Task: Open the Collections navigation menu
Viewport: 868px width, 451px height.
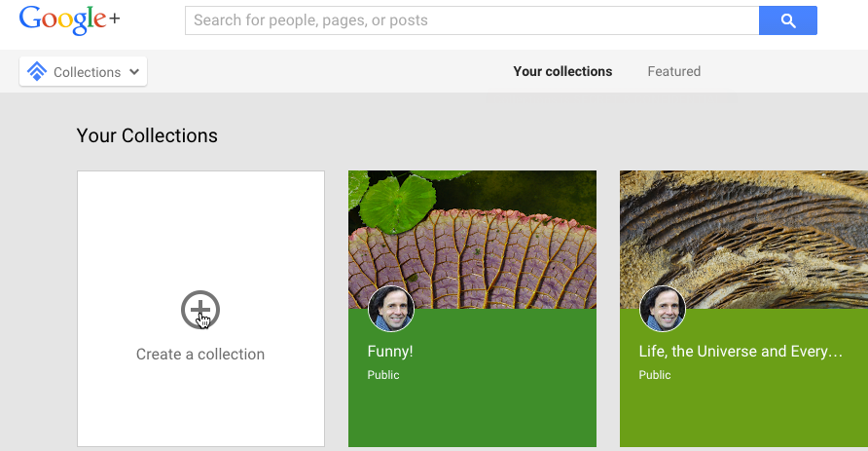Action: pos(83,71)
